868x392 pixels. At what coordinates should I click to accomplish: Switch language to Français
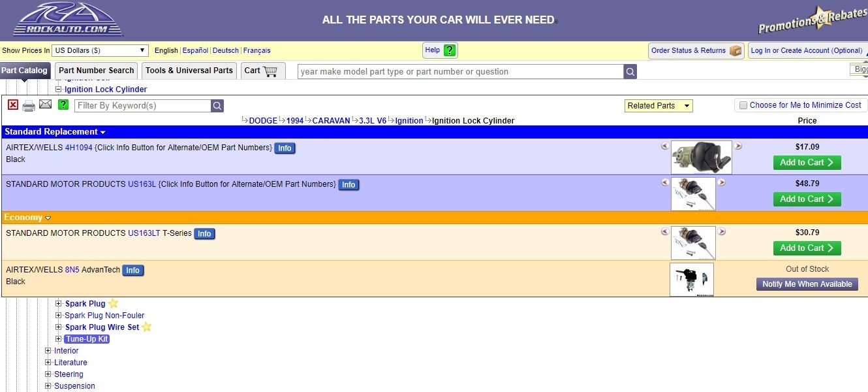[256, 50]
